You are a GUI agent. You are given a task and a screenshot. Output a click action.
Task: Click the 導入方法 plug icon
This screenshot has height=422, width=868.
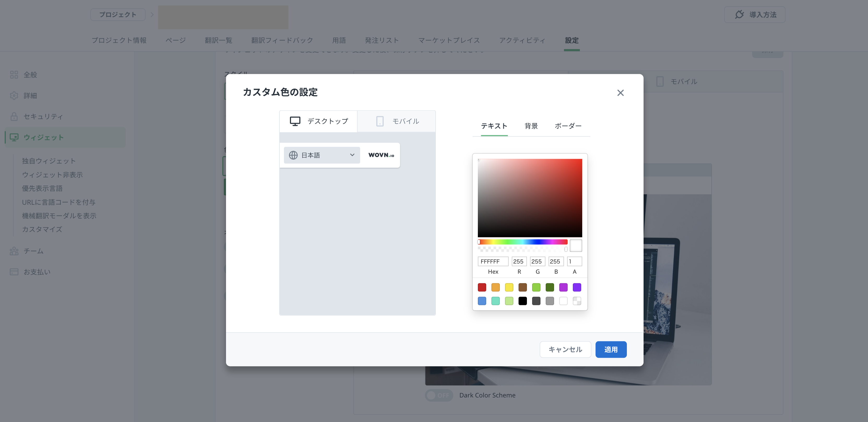click(x=739, y=15)
